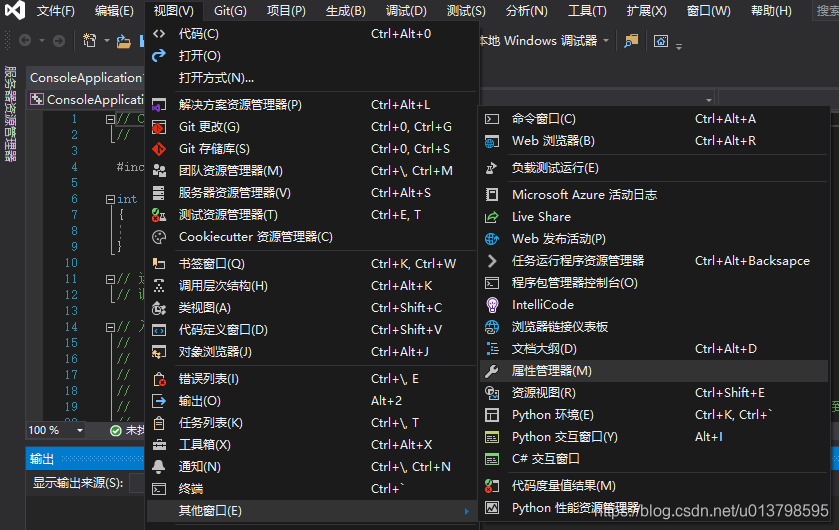Click the Call Hierarchy (调用层次结构) icon

(159, 286)
